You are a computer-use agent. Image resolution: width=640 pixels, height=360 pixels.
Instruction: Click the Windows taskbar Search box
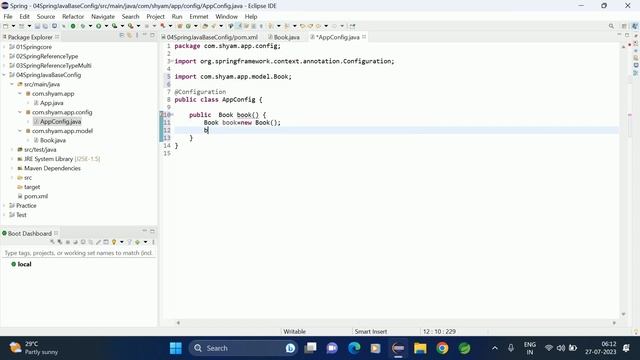[243, 348]
